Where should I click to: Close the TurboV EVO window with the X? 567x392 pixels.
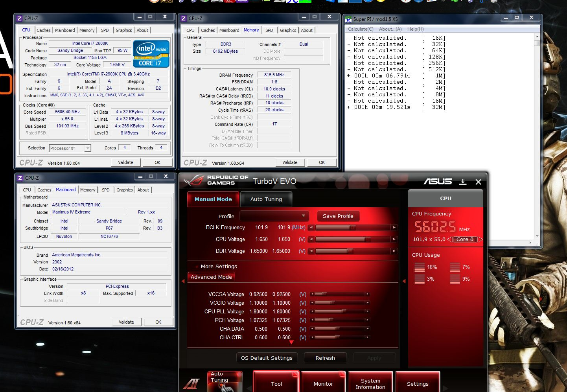pos(478,182)
